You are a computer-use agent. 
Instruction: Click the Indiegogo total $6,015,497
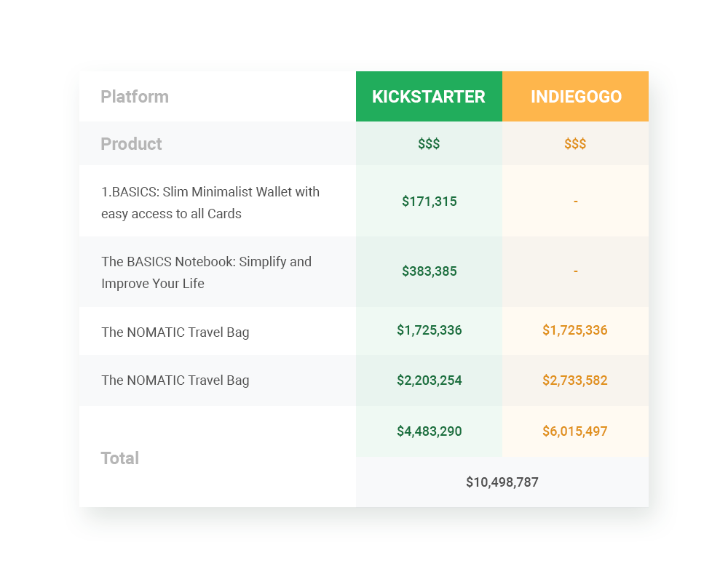click(575, 431)
